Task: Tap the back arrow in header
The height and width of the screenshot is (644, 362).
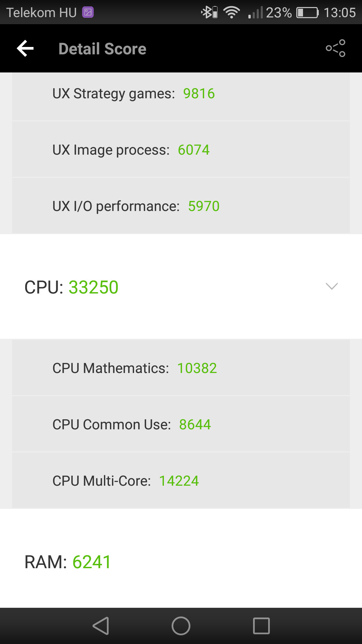Action: [x=25, y=49]
